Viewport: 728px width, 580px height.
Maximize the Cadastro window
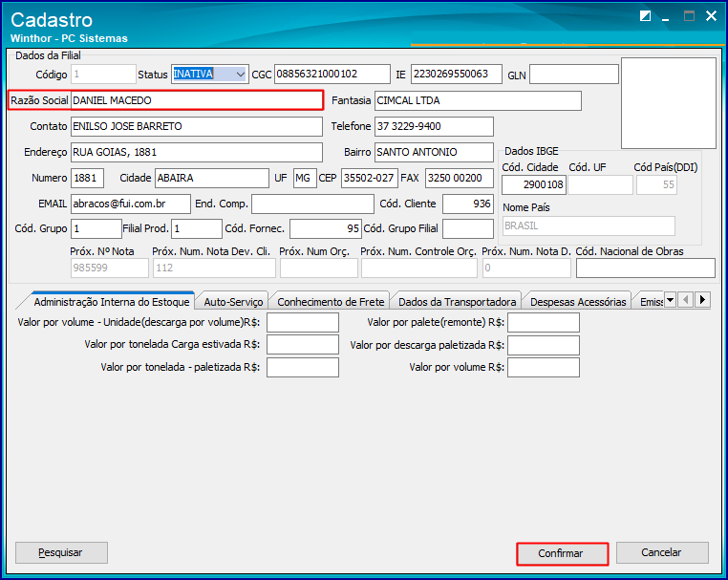(x=689, y=16)
